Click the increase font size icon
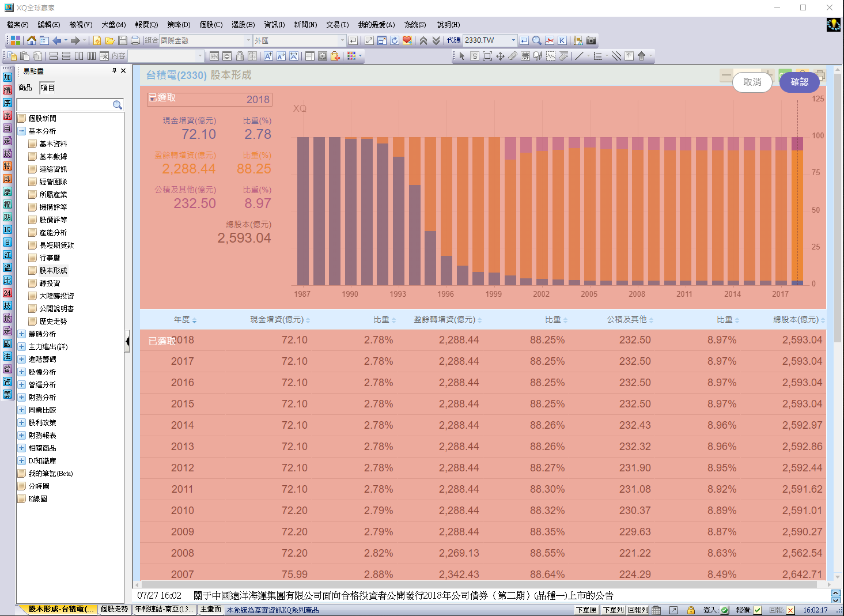This screenshot has height=616, width=844. pos(268,56)
